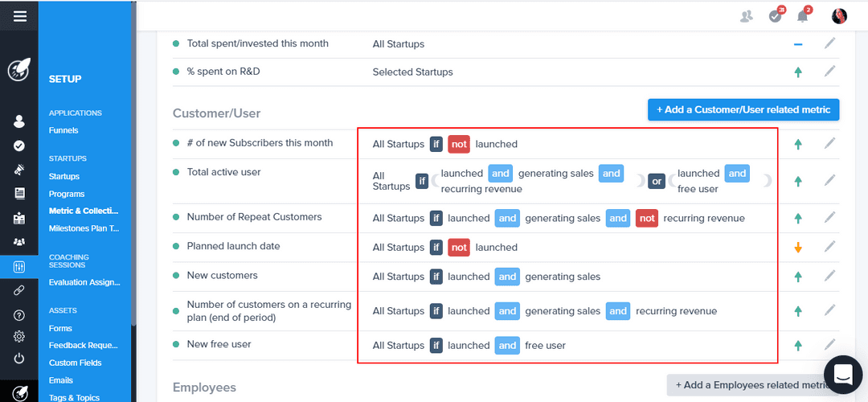Click the notifications bell icon
Image resolution: width=868 pixels, height=402 pixels.
[802, 16]
